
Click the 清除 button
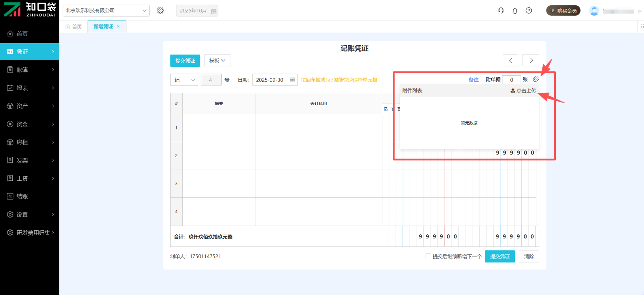(529, 256)
